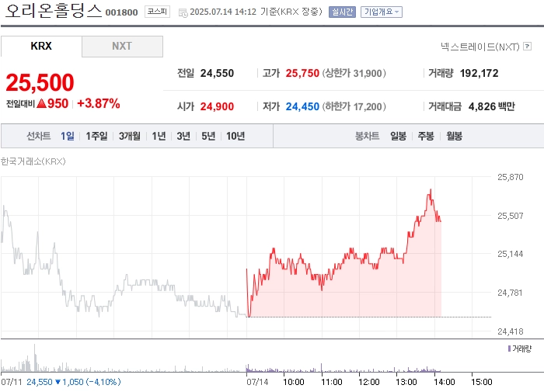Click the 12:00 time axis label

[369, 382]
